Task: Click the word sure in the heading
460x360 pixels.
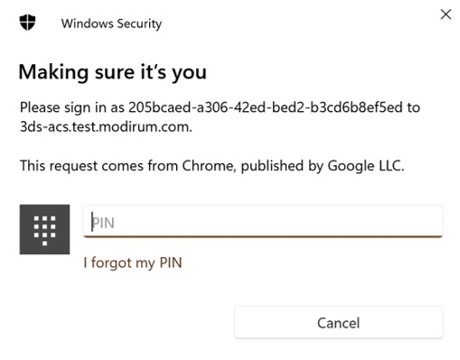Action: 114,72
